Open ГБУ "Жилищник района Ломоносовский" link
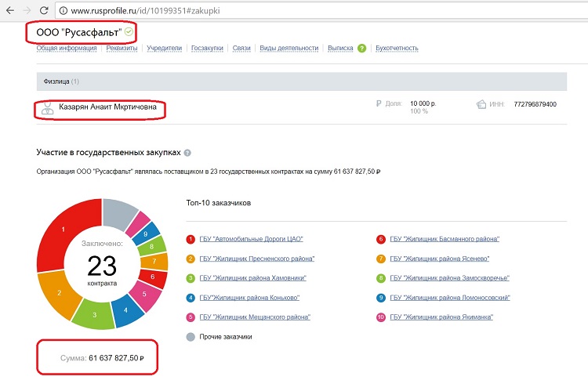The width and height of the screenshot is (588, 380). [x=450, y=298]
